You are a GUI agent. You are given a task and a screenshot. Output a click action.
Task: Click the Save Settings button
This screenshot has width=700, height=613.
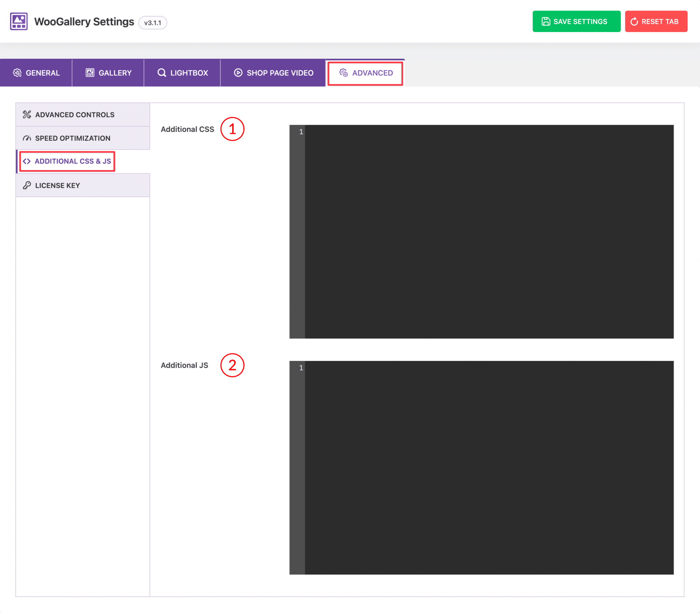(576, 21)
